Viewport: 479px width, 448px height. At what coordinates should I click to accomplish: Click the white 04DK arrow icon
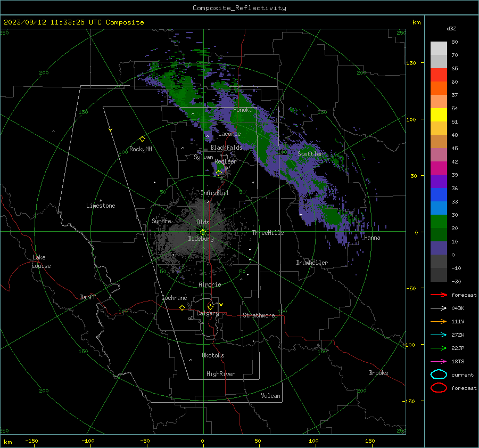click(439, 308)
